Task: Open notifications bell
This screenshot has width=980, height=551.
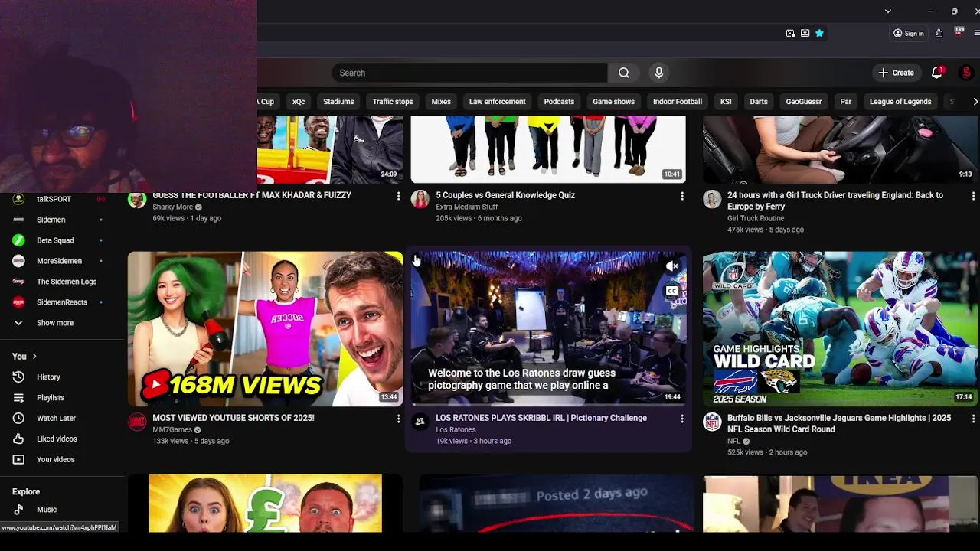Action: [936, 73]
